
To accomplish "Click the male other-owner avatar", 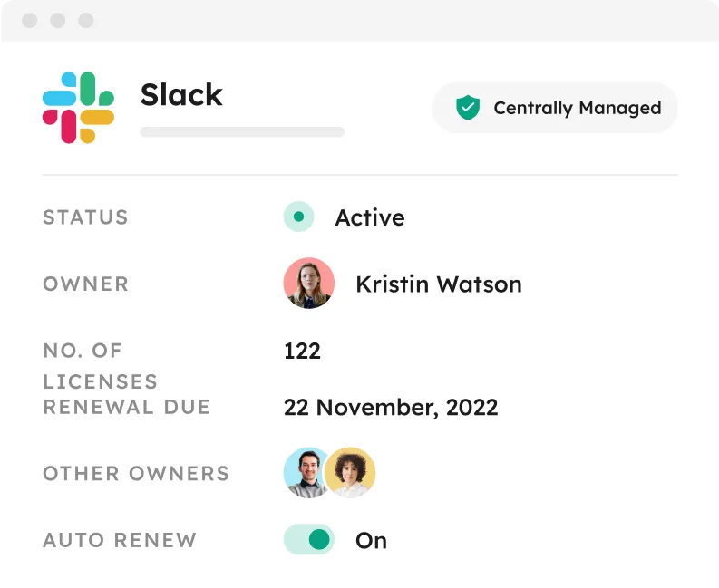I will click(x=305, y=473).
